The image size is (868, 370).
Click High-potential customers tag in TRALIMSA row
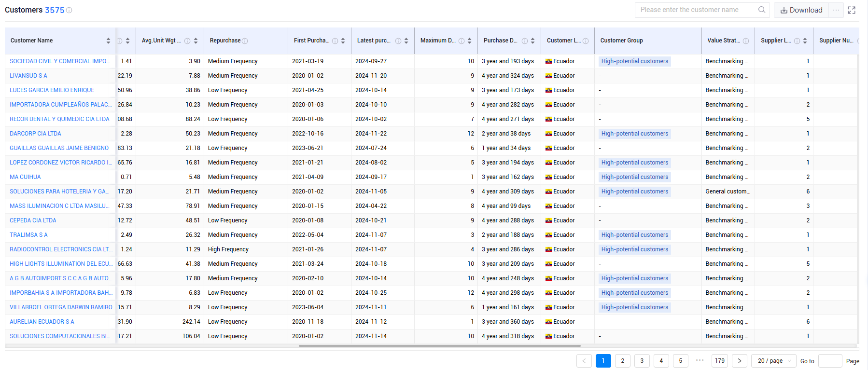point(635,235)
